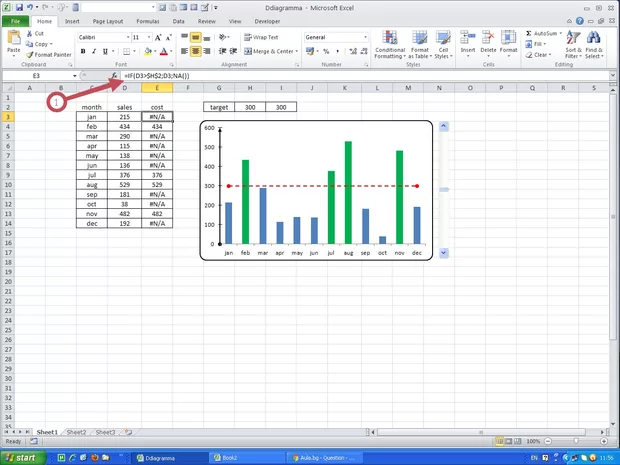
Task: Click the Windows start button
Action: coord(23,457)
